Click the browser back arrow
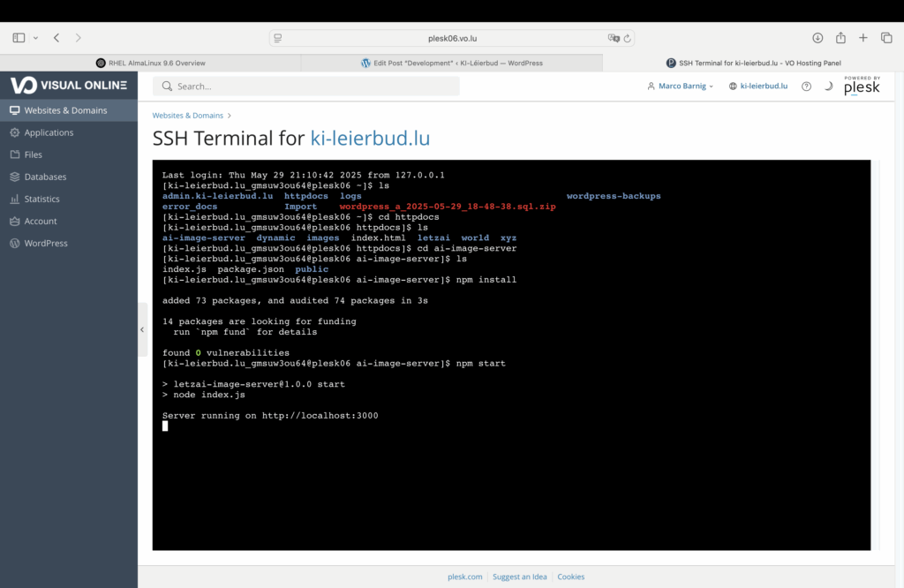 point(56,38)
